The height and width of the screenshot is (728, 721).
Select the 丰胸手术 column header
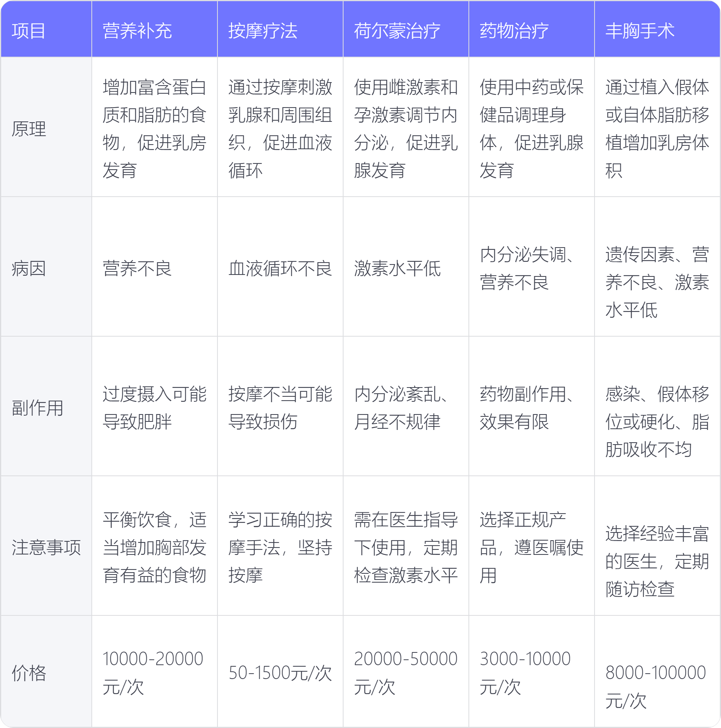click(x=640, y=31)
